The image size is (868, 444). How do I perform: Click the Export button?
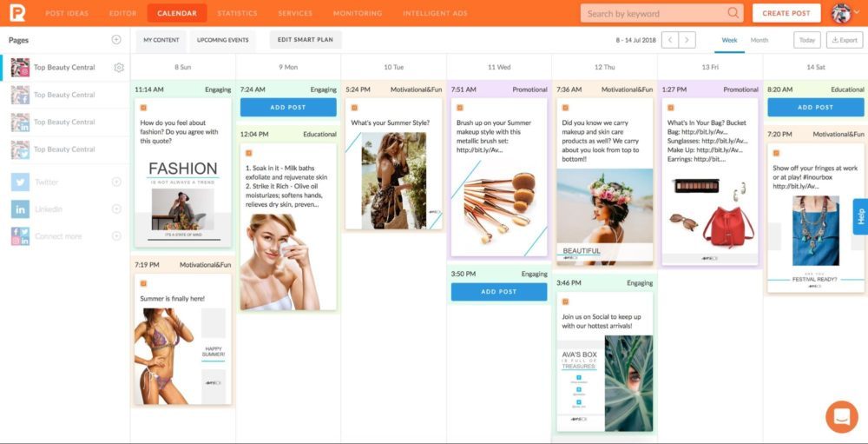[845, 40]
